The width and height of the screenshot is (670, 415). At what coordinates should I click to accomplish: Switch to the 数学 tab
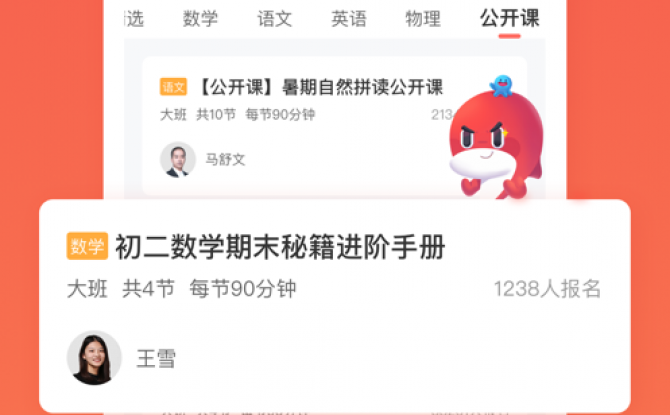coord(200,19)
